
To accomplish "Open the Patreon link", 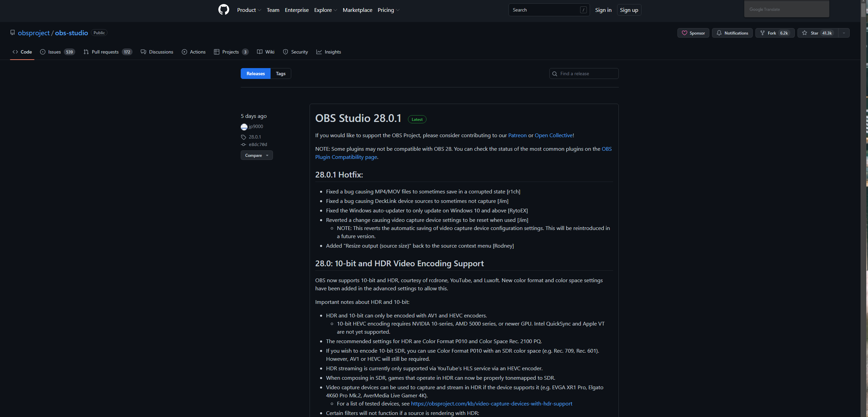I will [517, 135].
